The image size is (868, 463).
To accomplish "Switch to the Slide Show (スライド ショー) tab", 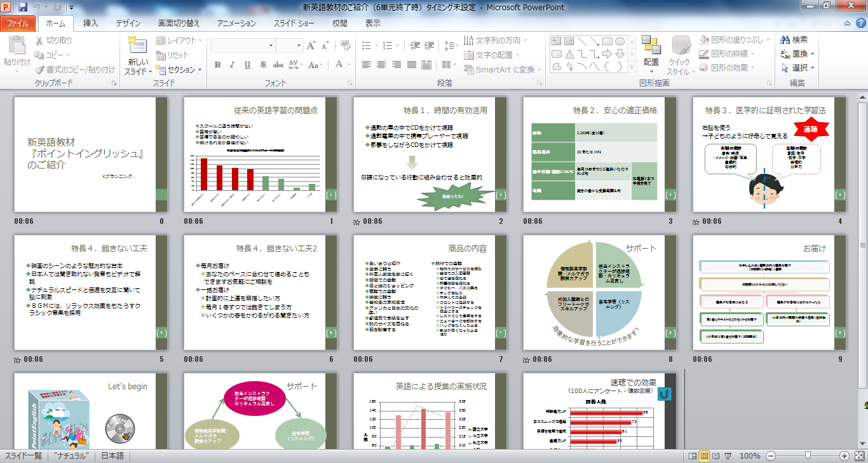I will 294,24.
